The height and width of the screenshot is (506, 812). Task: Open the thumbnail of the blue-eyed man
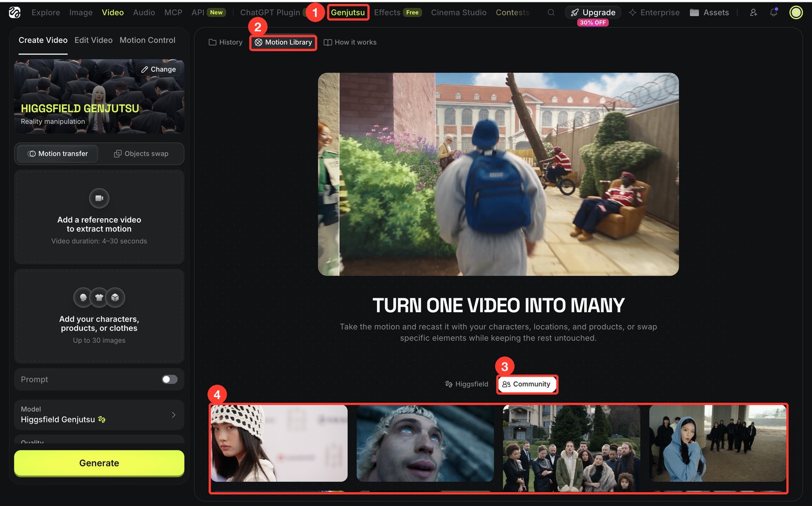click(x=425, y=443)
